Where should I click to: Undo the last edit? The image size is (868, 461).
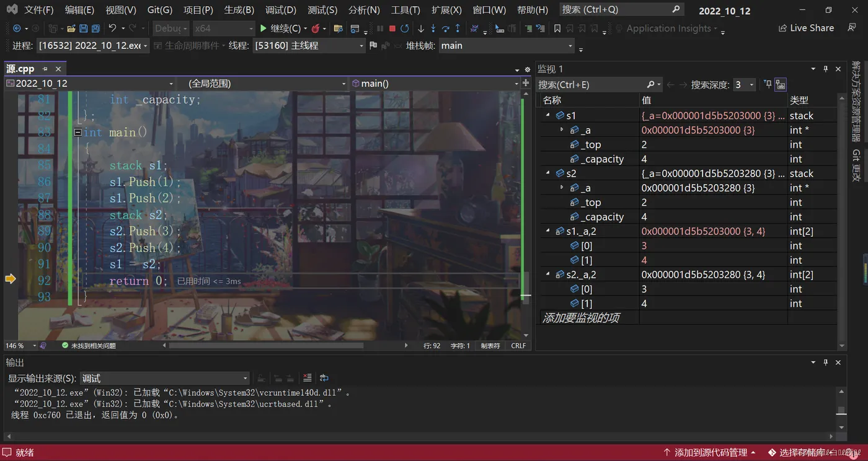point(112,29)
